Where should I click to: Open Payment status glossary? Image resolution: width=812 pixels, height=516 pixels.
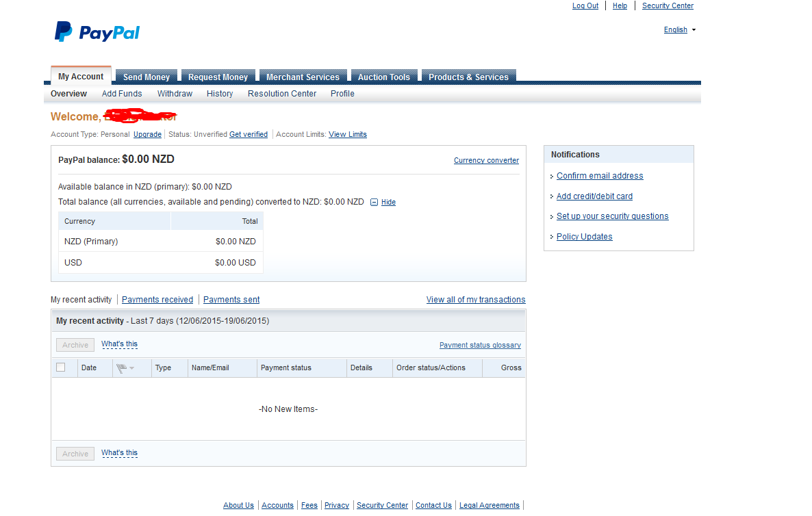click(480, 345)
